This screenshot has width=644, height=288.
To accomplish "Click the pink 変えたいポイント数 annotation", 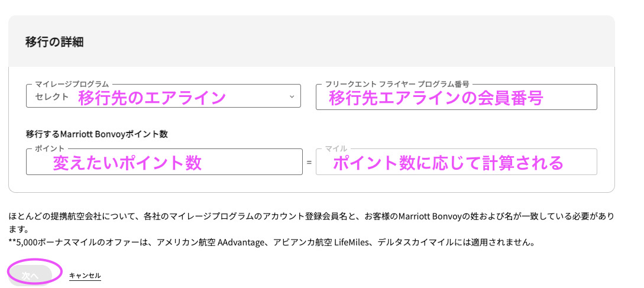I will pos(127,163).
